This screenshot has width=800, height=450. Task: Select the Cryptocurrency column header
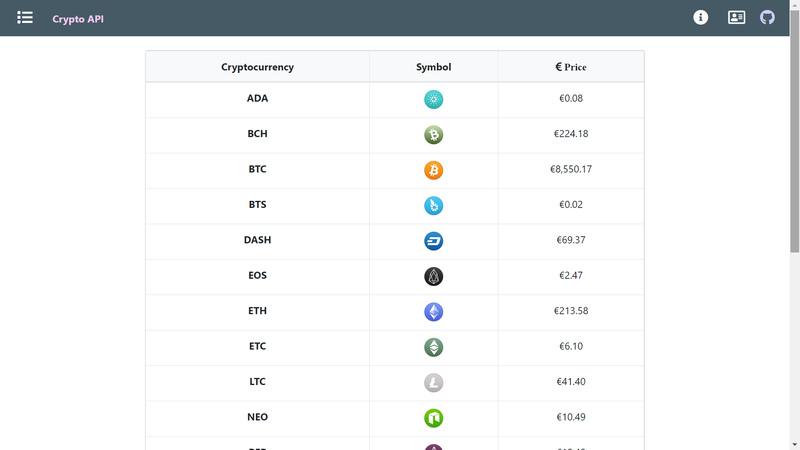[257, 67]
